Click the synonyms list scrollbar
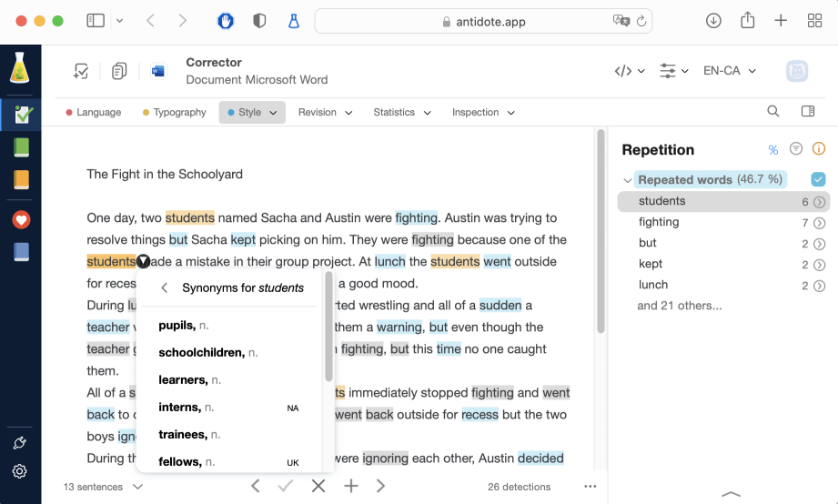 click(x=328, y=328)
